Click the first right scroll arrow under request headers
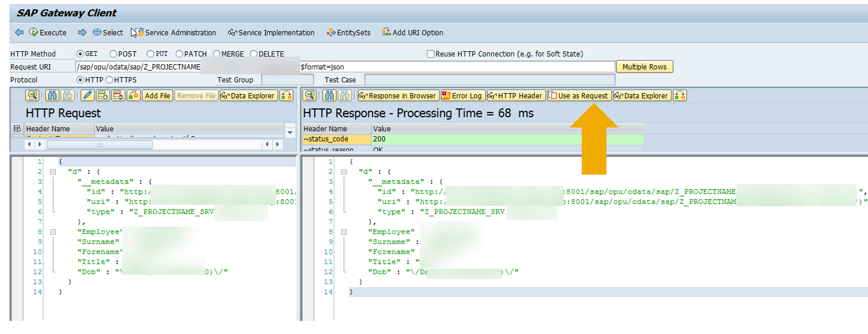Image resolution: width=868 pixels, height=334 pixels. click(40, 144)
